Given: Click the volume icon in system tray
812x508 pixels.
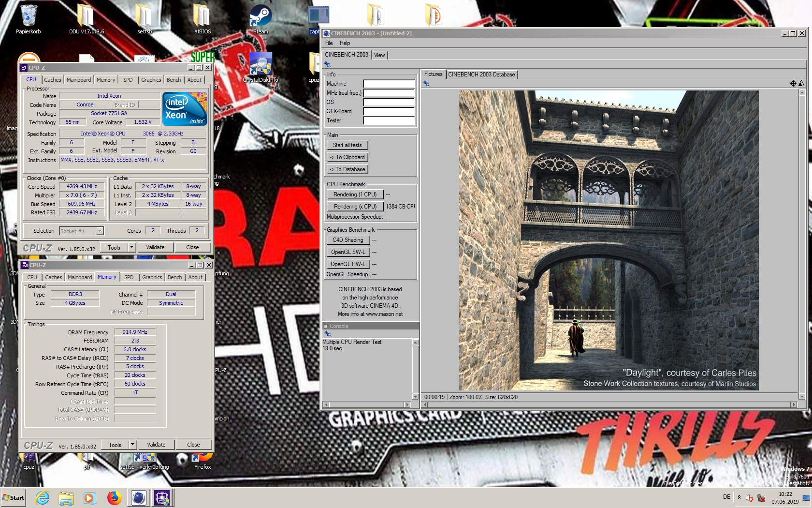Looking at the screenshot, I should coord(750,498).
